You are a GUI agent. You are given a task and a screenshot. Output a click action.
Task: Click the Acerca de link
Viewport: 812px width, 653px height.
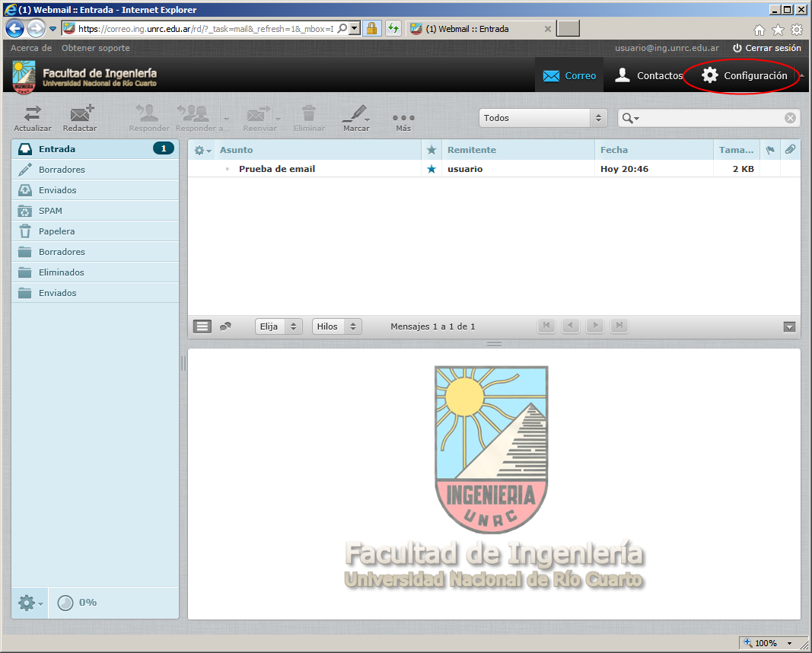(x=31, y=48)
